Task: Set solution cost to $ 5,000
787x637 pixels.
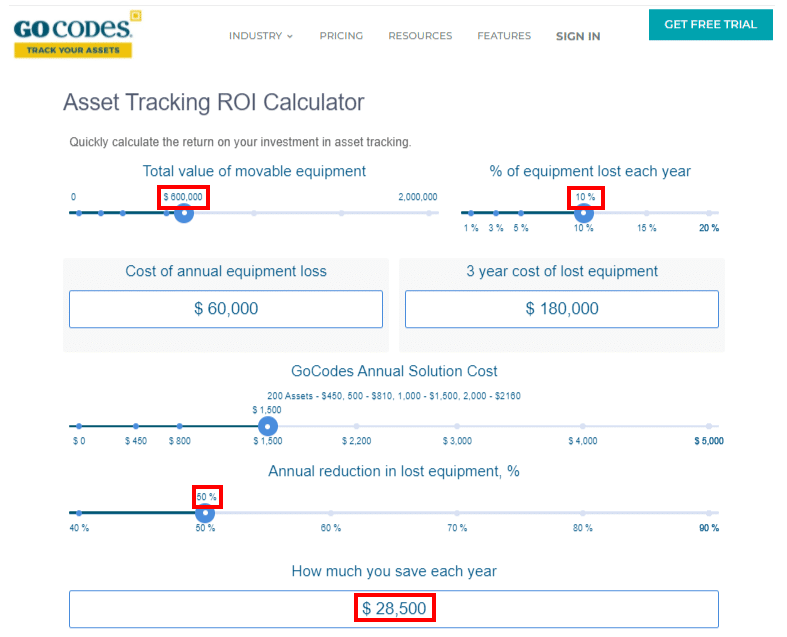Action: [x=709, y=426]
